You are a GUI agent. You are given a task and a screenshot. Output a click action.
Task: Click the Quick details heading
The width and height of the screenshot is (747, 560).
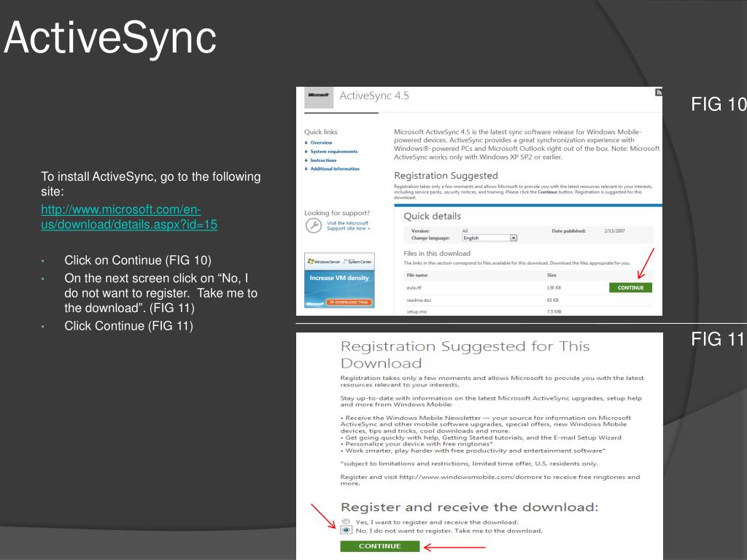[x=432, y=216]
